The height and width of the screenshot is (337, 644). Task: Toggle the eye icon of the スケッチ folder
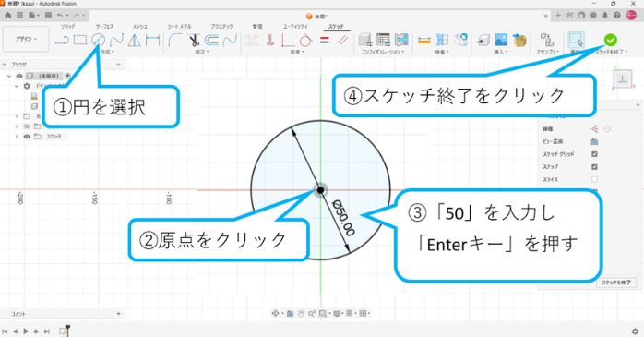click(27, 137)
